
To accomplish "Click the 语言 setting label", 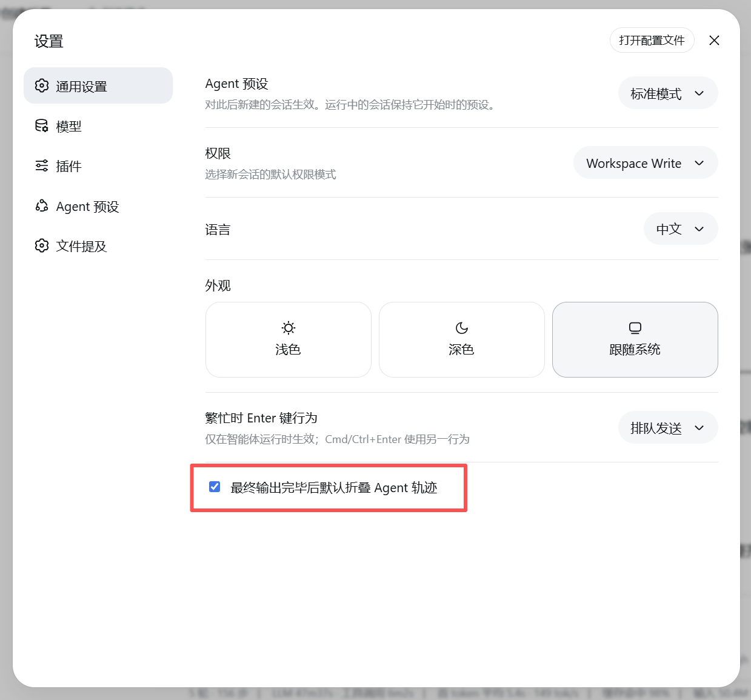I will coord(218,230).
